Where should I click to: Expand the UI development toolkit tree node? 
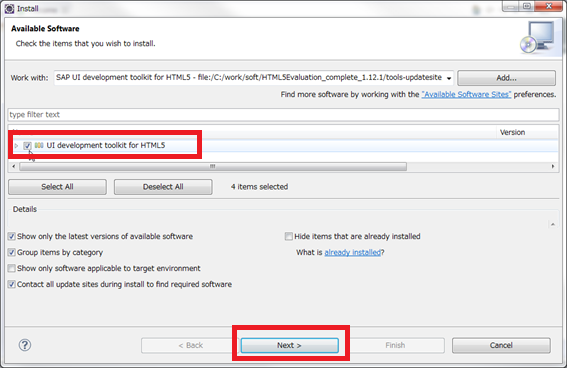click(16, 146)
